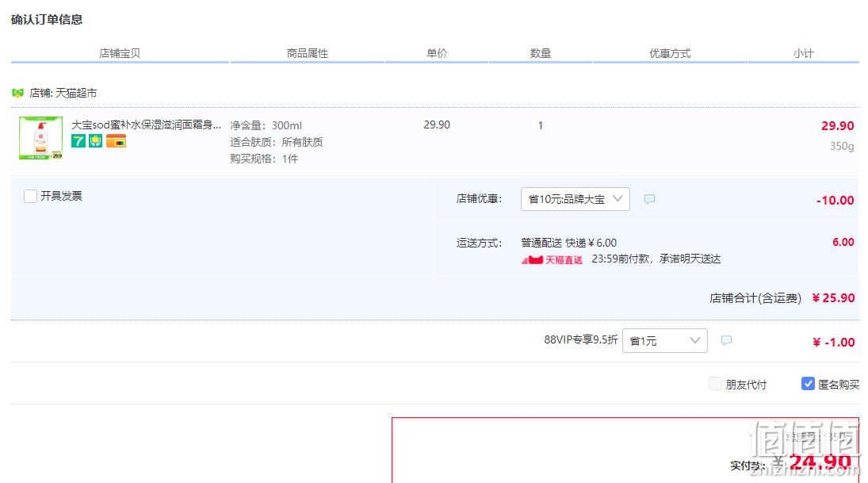868x483 pixels.
Task: Expand the 省1元 88VIP discount dropdown
Action: point(665,341)
